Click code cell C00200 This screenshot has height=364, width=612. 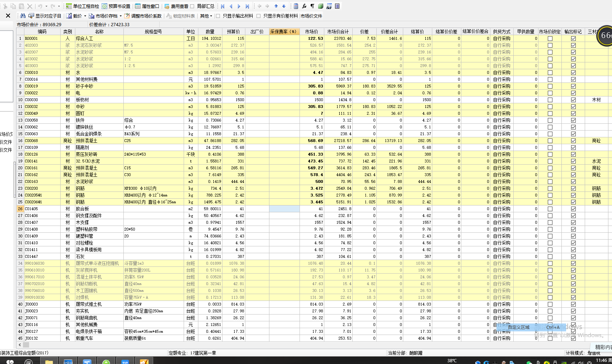coord(42,188)
